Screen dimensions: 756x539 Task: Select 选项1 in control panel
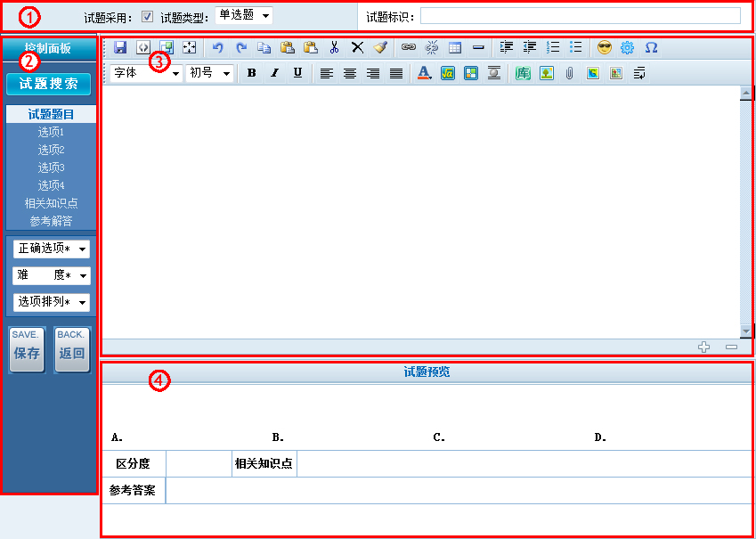51,132
